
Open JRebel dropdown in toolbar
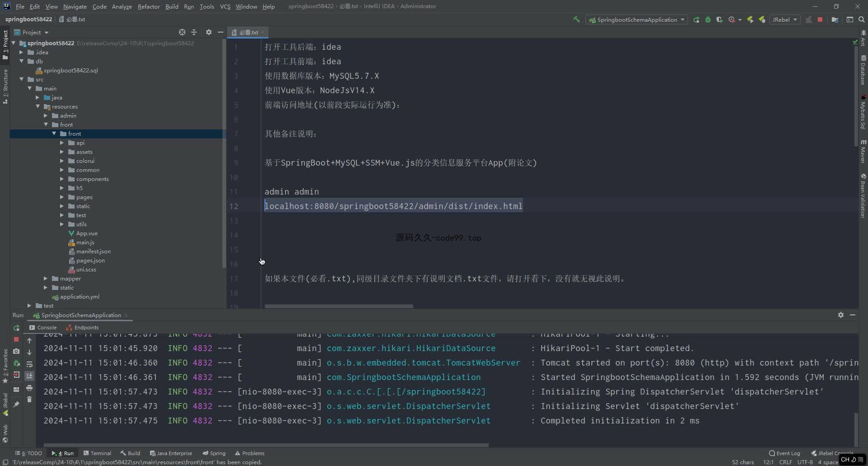784,19
